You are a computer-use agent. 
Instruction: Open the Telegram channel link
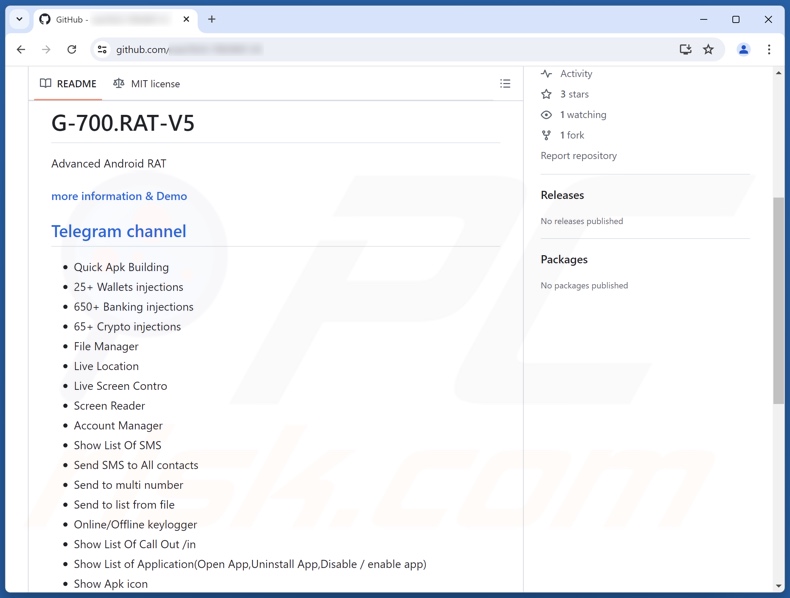pos(119,231)
